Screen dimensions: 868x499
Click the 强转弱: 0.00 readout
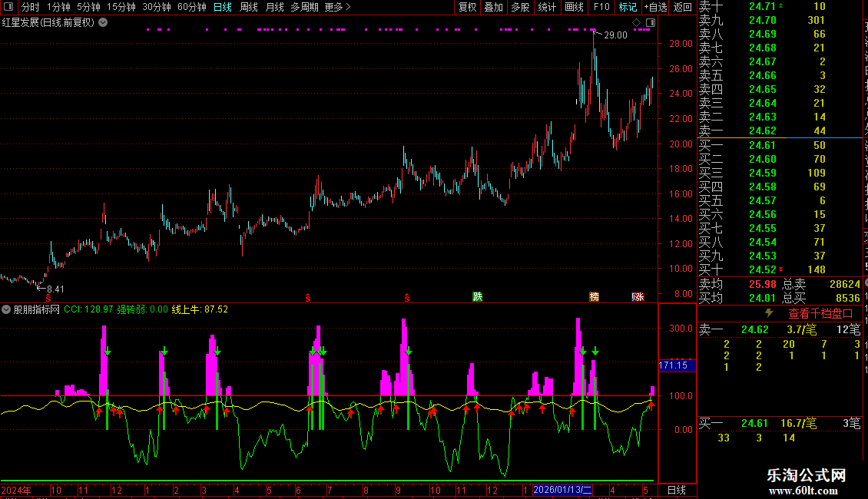142,309
